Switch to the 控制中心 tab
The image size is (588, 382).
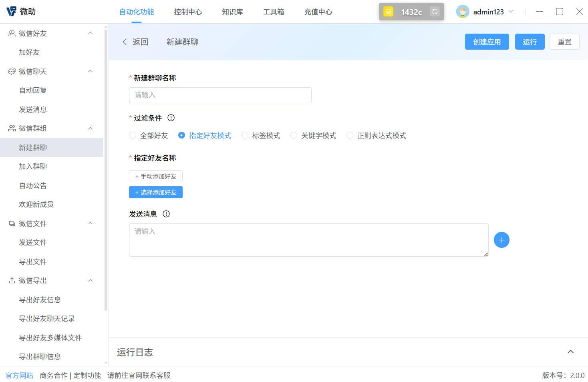click(x=188, y=12)
